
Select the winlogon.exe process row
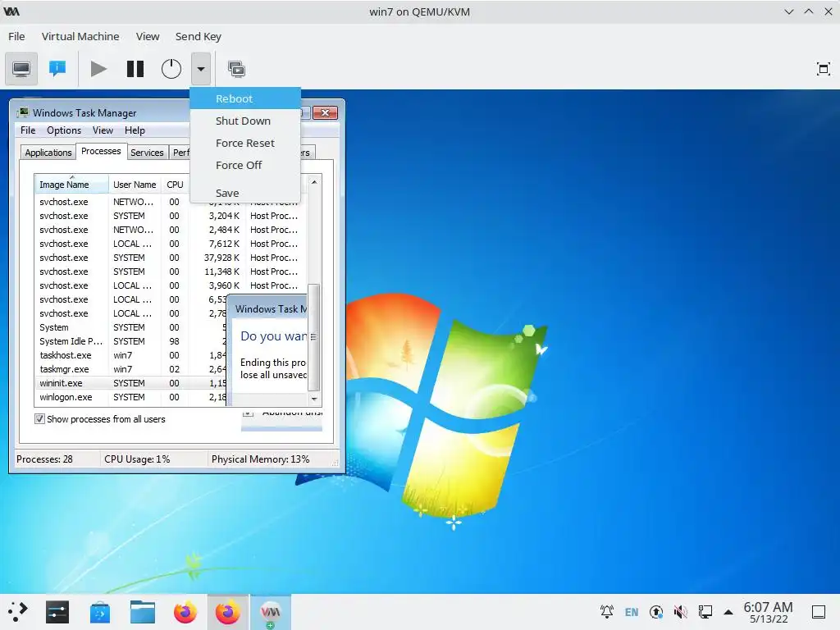pyautogui.click(x=132, y=397)
